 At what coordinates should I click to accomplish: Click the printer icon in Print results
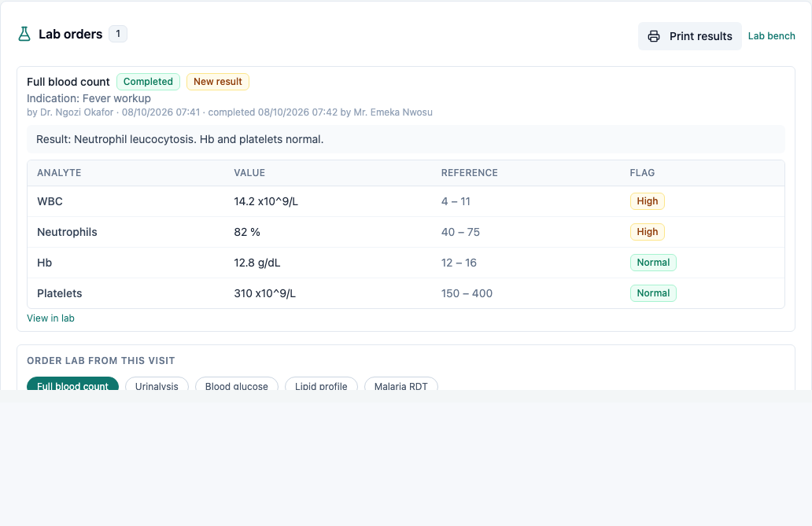[x=654, y=36]
